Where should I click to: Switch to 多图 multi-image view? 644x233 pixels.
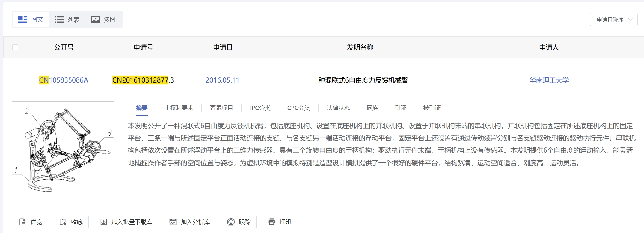pyautogui.click(x=103, y=20)
